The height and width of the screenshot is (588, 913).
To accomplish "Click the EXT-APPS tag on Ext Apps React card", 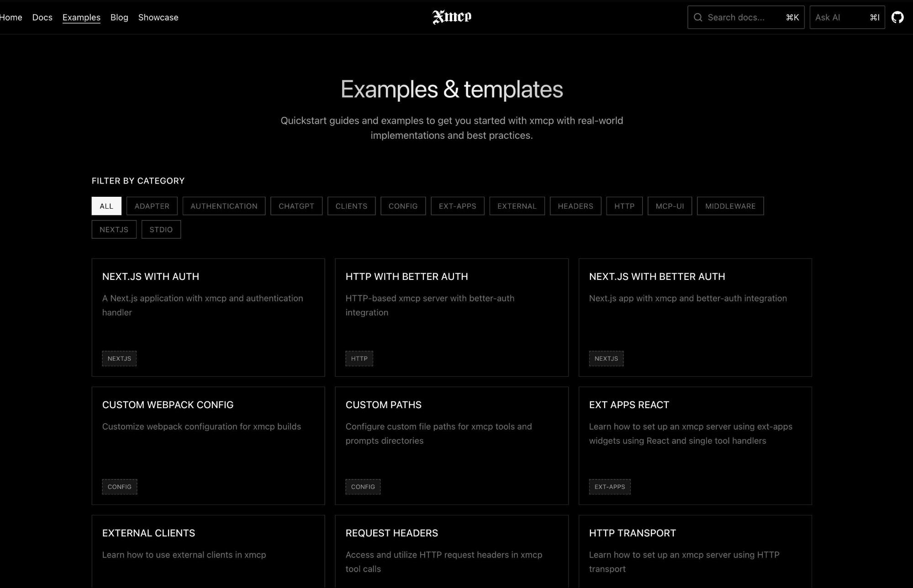I will coord(609,487).
